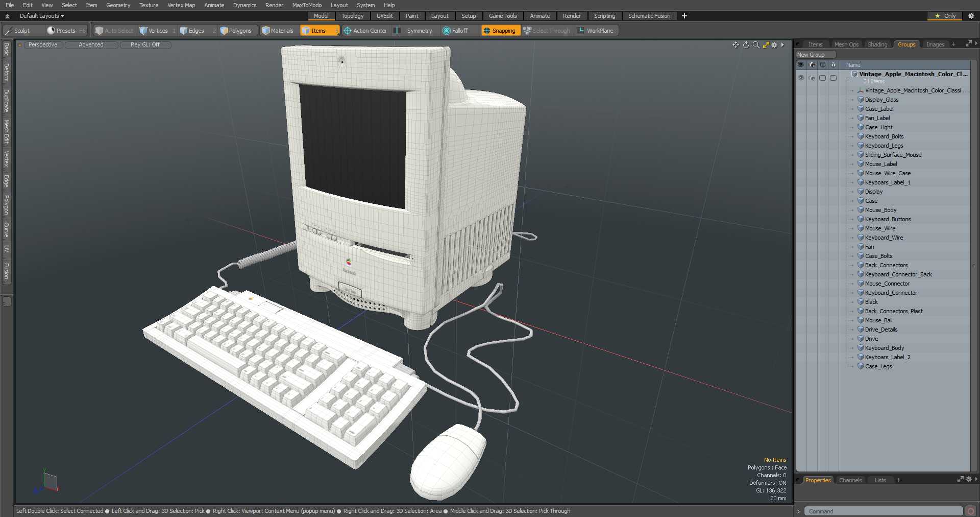Screen dimensions: 980x517
Task: Toggle Auto Select option
Action: [114, 31]
